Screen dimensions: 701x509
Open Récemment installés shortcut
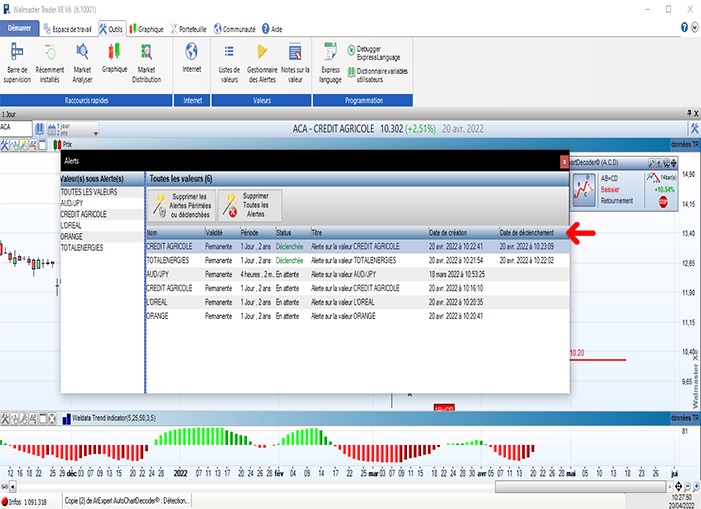tap(50, 63)
